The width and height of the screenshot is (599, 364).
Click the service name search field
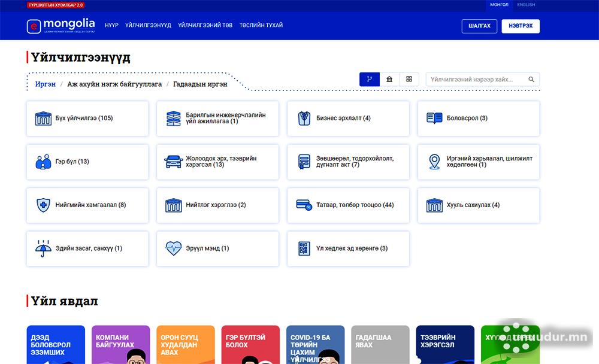[476, 79]
